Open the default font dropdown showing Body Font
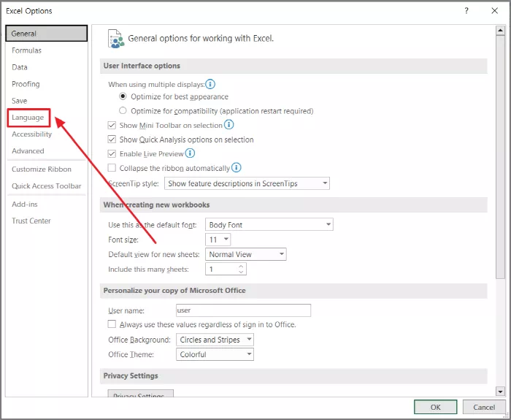The width and height of the screenshot is (511, 420). tap(269, 225)
